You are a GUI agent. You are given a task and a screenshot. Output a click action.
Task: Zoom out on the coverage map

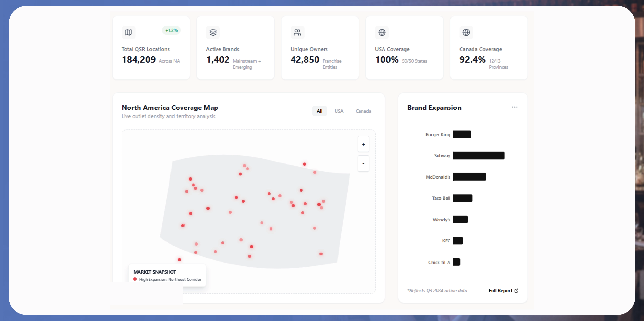coord(363,163)
